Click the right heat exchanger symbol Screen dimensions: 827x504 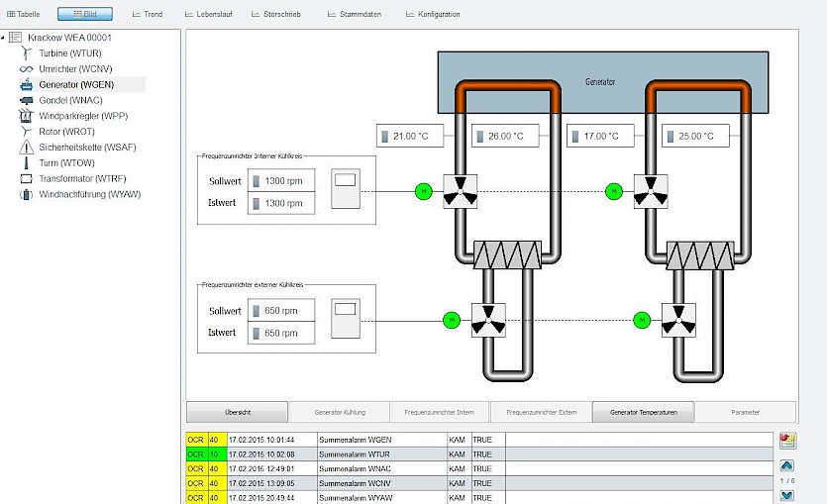click(700, 255)
